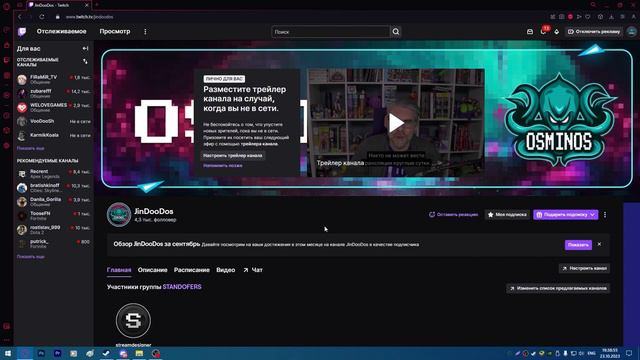Viewport: 640px width, 360px height.
Task: Open the Чат popout tab
Action: point(253,270)
